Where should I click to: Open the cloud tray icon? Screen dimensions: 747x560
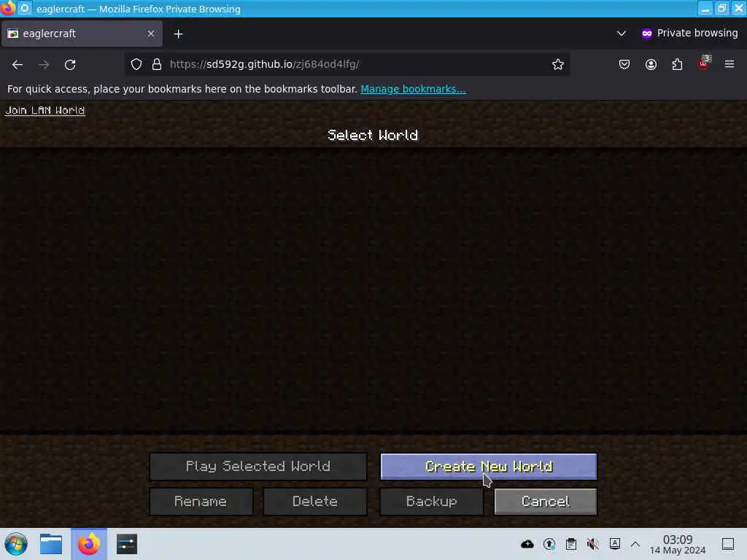[x=527, y=544]
